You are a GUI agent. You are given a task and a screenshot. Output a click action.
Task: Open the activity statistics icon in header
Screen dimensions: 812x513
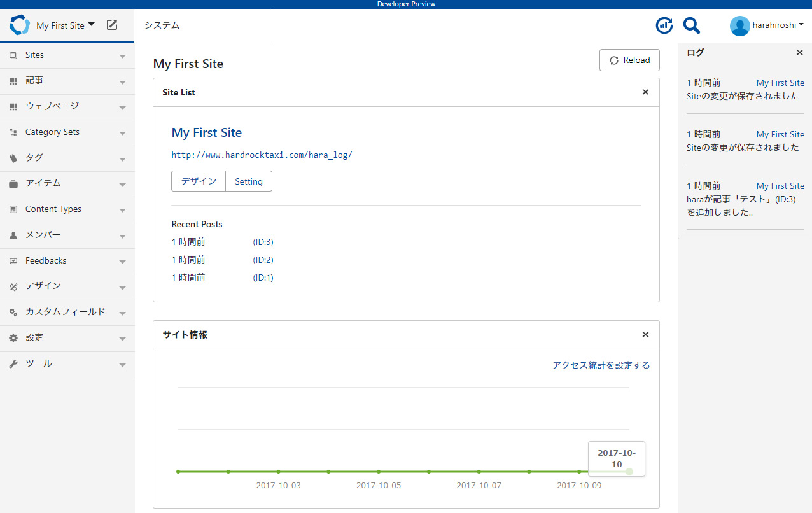click(x=664, y=25)
